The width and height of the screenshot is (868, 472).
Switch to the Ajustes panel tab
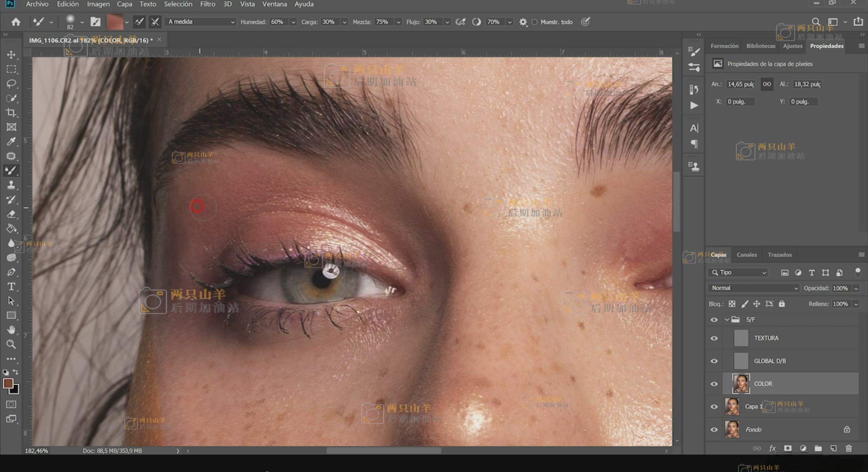point(792,46)
